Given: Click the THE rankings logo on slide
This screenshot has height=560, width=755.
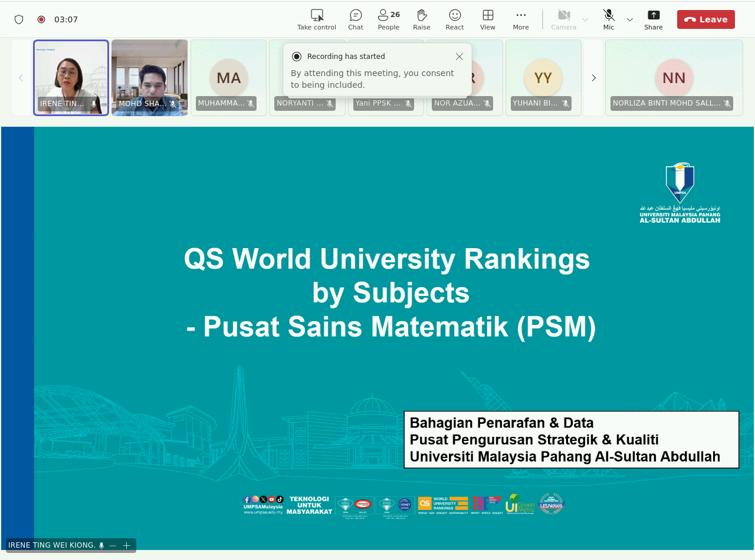Looking at the screenshot, I should pyautogui.click(x=487, y=505).
